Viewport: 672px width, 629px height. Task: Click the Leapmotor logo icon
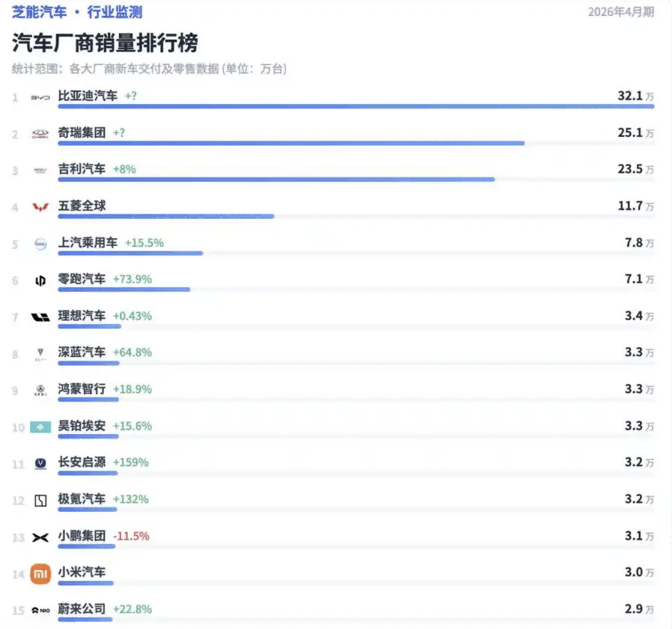coord(40,281)
